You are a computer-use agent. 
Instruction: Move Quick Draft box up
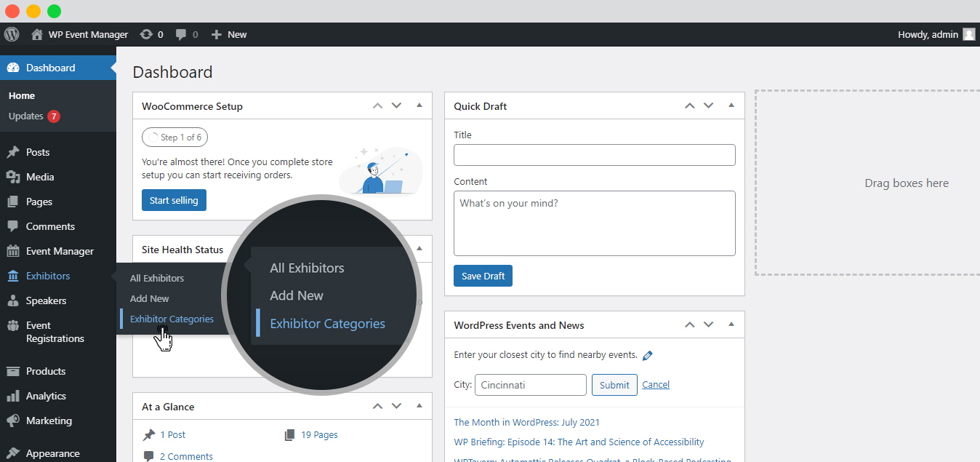(690, 105)
